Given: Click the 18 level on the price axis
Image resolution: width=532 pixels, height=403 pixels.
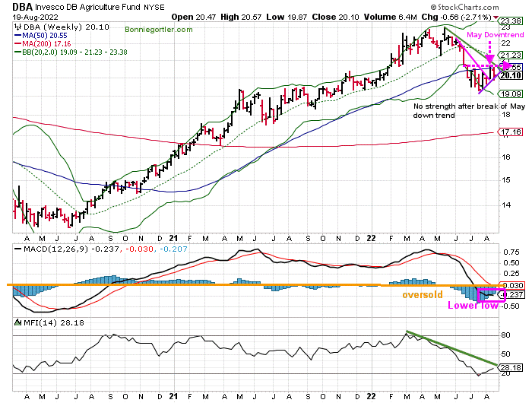Looking at the screenshot, I should click(506, 115).
